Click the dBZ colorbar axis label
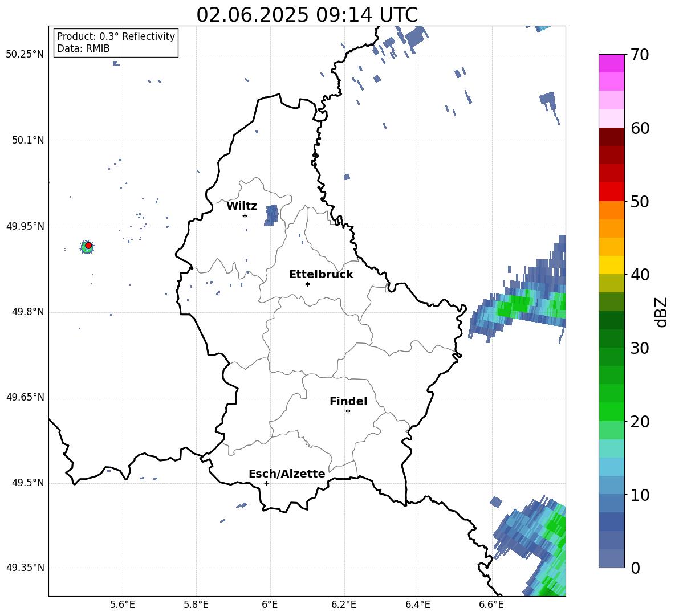Screen dimensions: 675x616 [662, 312]
